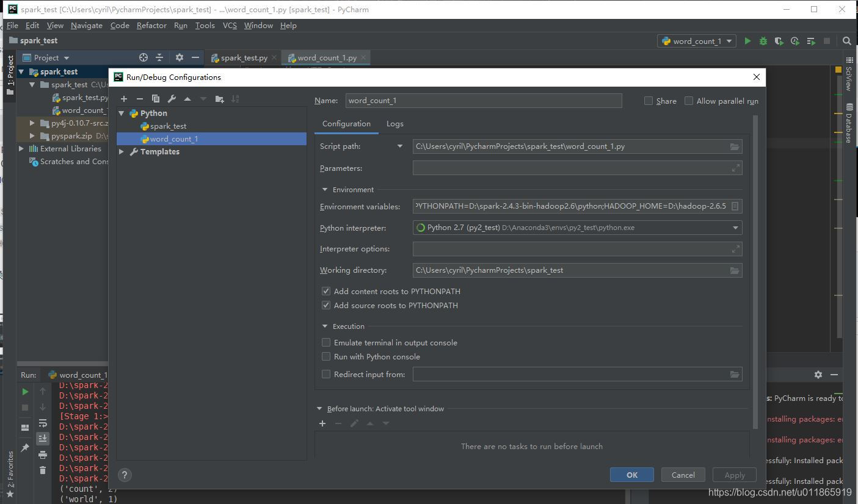Click the Apply button
858x504 pixels.
[735, 475]
